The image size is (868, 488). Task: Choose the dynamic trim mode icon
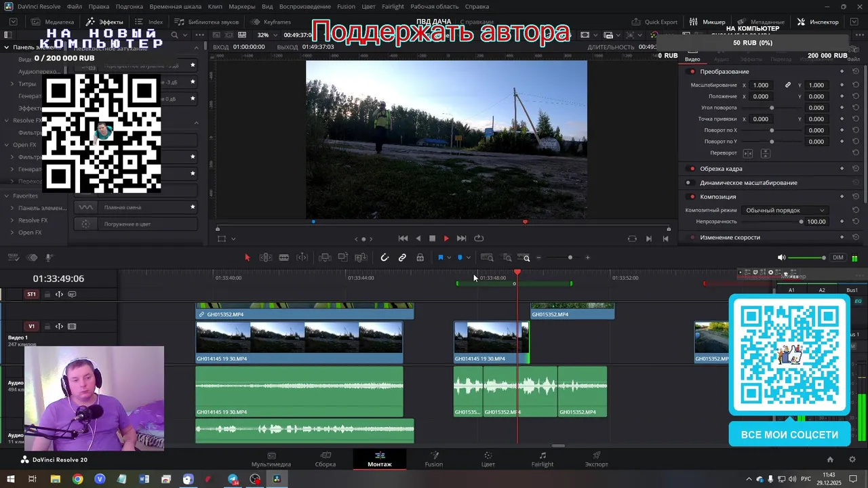[302, 258]
